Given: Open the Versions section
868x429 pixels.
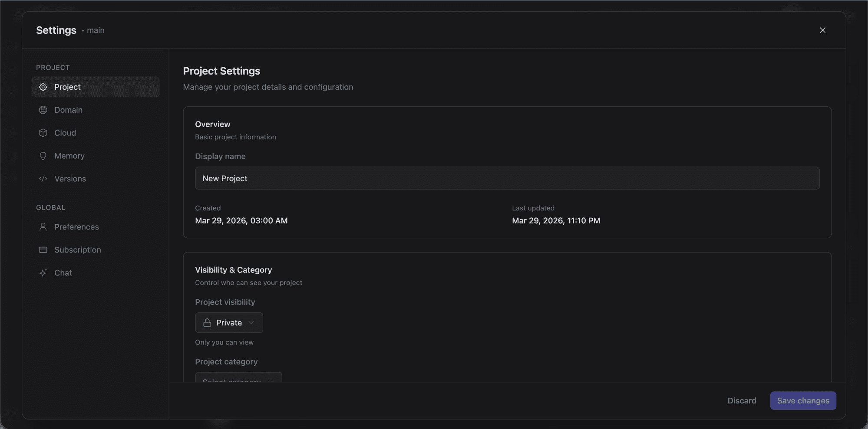Looking at the screenshot, I should point(96,179).
